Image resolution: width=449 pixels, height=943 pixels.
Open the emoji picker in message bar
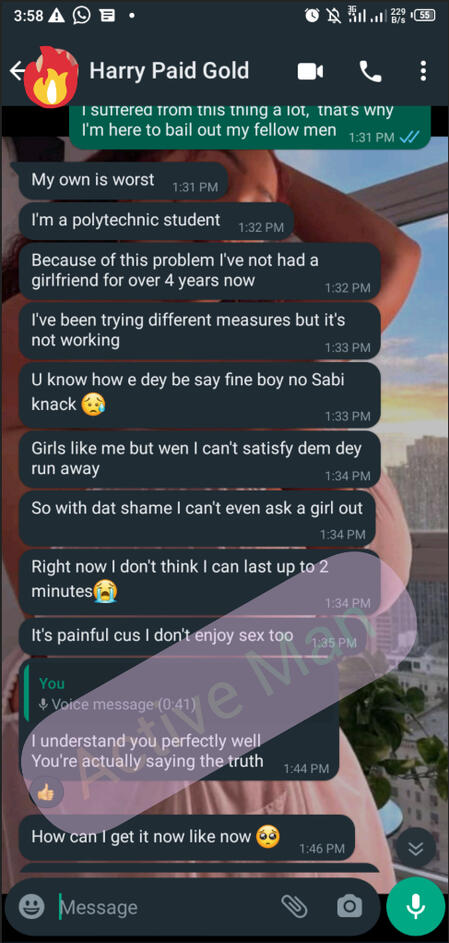tap(31, 906)
